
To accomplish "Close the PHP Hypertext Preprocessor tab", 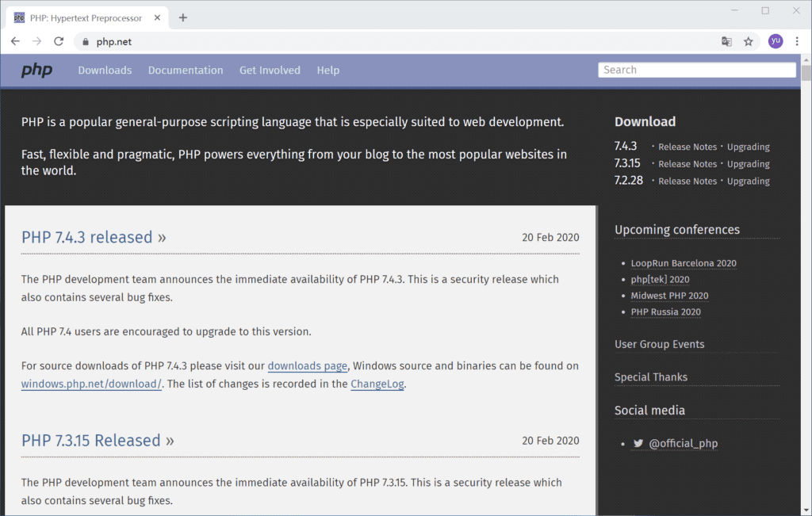I will click(157, 17).
